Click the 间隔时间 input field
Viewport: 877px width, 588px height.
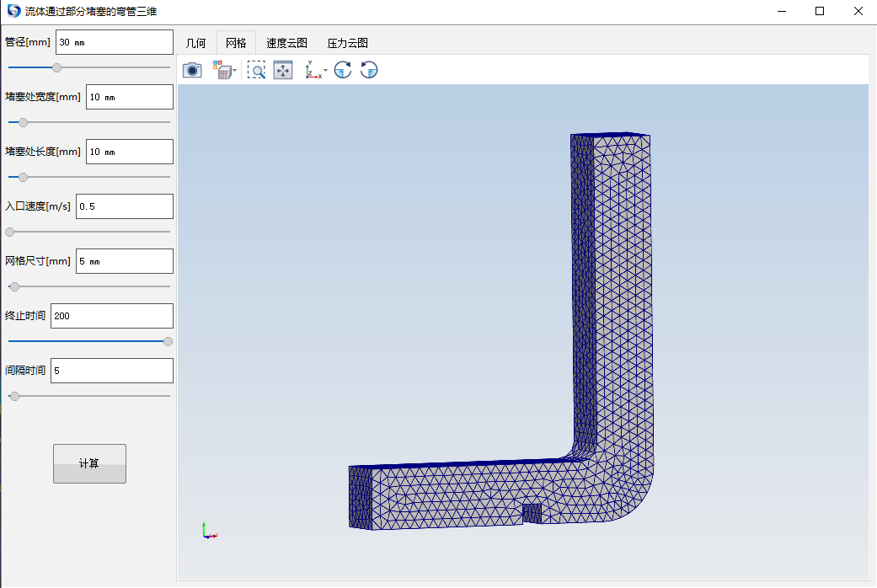click(112, 371)
